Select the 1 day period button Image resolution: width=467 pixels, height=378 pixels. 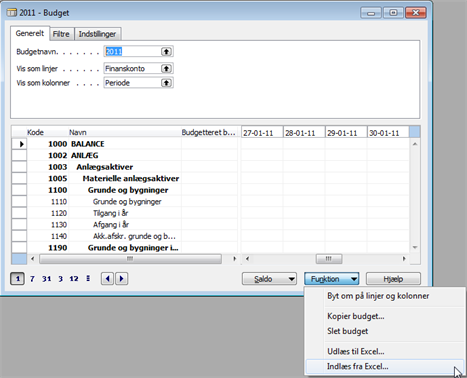coord(17,279)
